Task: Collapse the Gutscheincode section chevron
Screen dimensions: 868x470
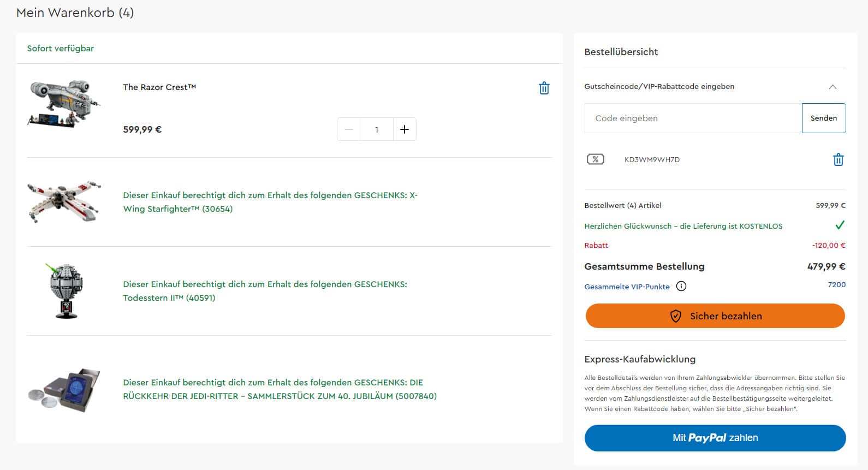Action: [x=833, y=87]
